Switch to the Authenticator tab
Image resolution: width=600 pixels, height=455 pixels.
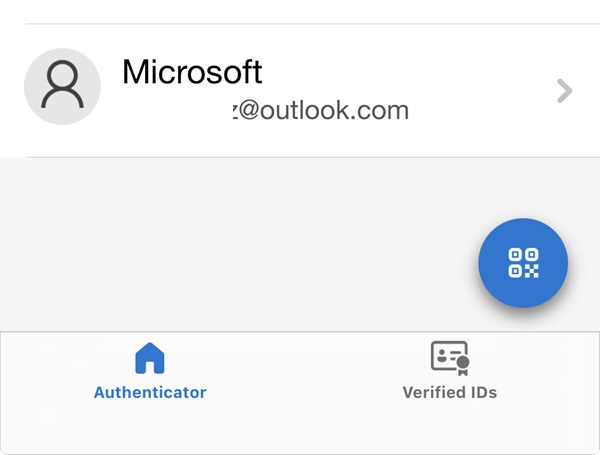(x=150, y=372)
